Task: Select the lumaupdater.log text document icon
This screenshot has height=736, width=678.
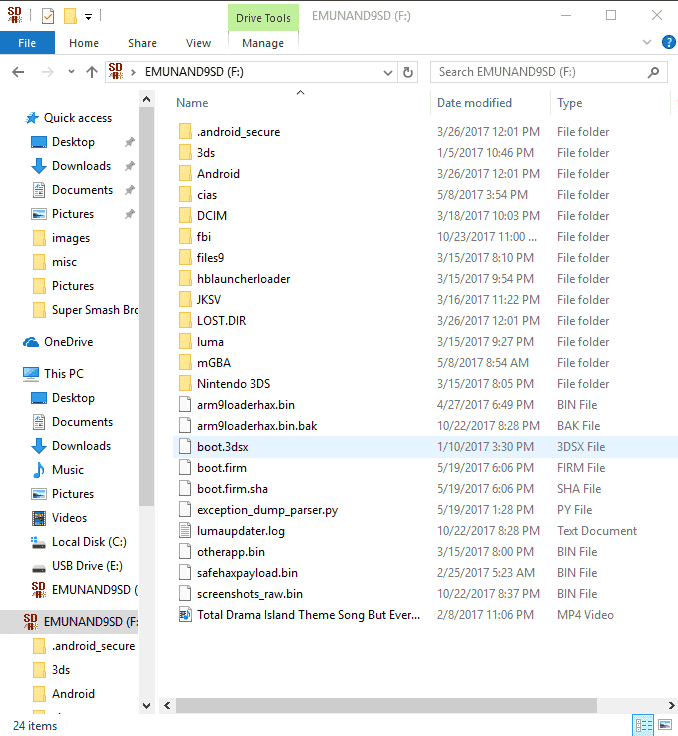Action: [185, 530]
